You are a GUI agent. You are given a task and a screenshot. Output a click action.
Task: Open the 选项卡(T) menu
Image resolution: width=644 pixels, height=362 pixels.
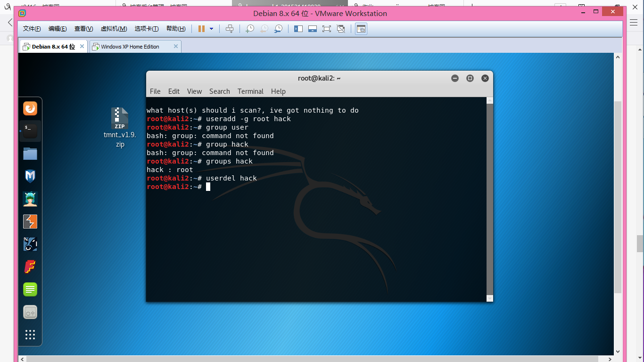click(x=147, y=29)
